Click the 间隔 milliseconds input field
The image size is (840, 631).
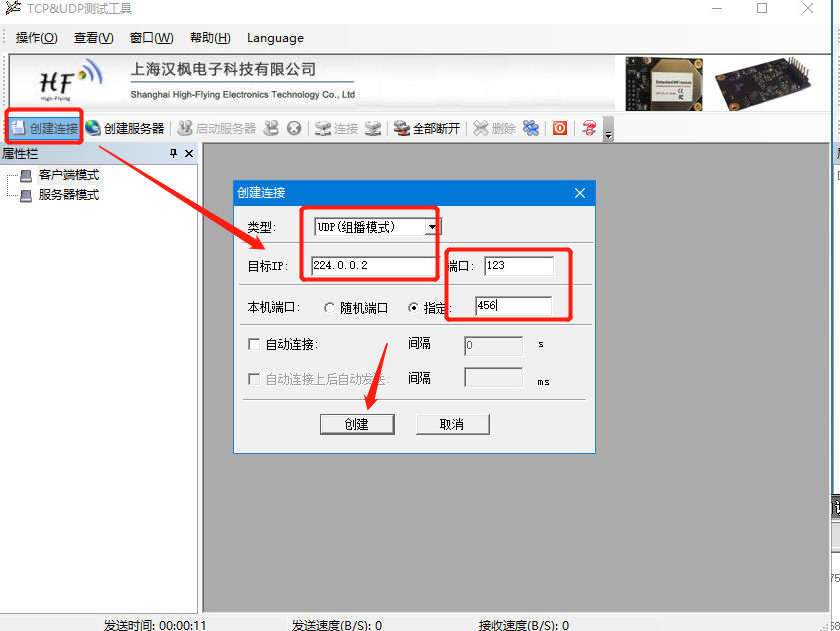[x=494, y=377]
